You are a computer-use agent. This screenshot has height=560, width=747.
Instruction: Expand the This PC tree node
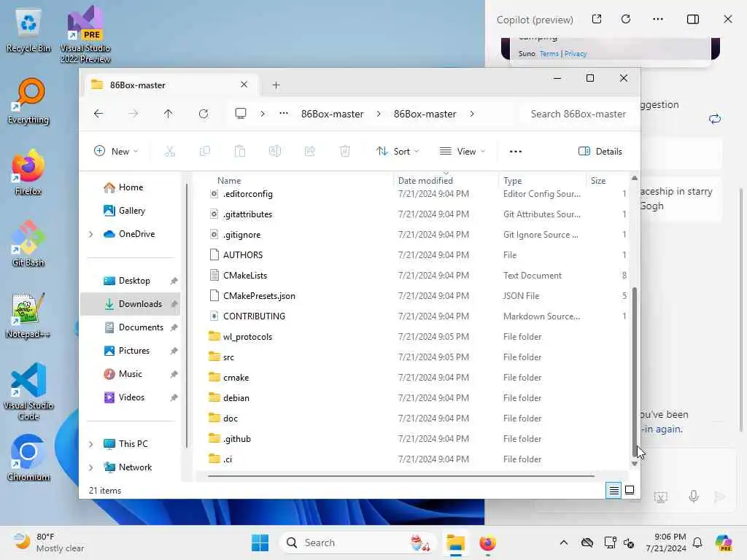pyautogui.click(x=90, y=444)
